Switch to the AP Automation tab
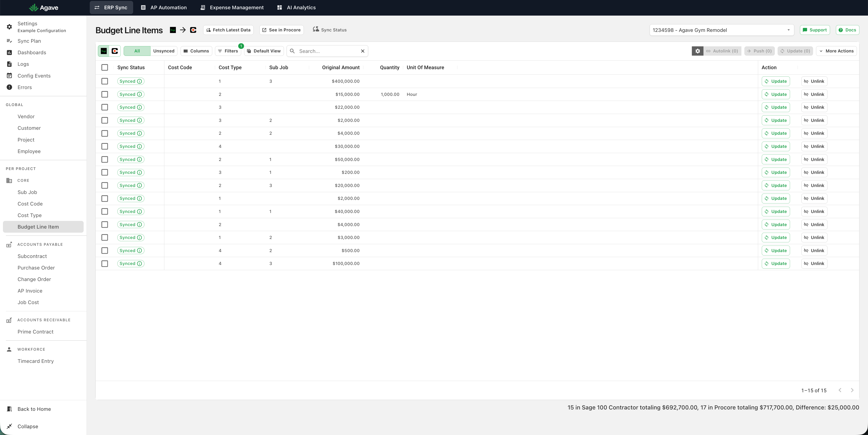Viewport: 868px width, 435px height. click(x=164, y=7)
